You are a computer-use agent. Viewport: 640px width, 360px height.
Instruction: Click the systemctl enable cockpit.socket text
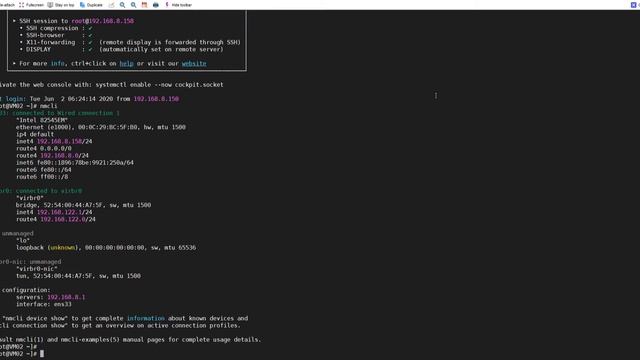(x=159, y=85)
